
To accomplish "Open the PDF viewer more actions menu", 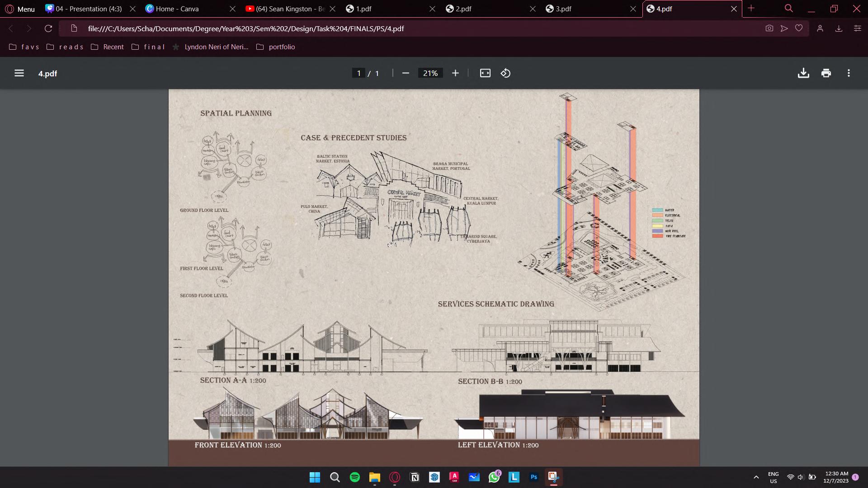I will coord(849,73).
